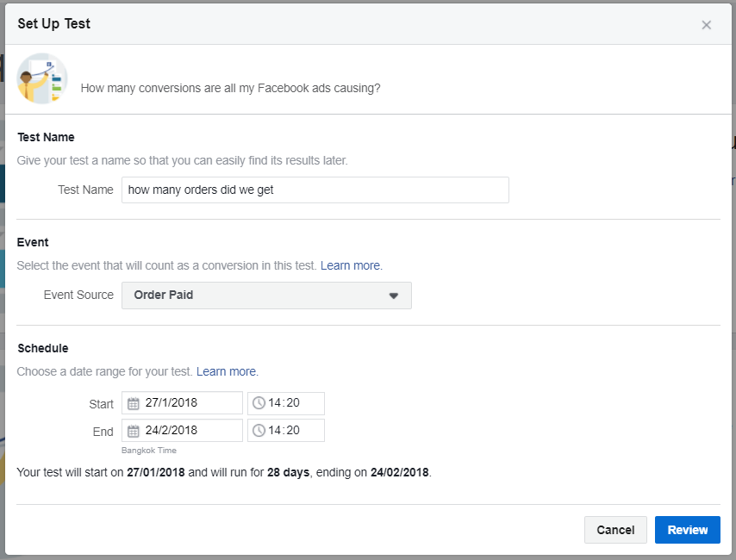The image size is (736, 560).
Task: Click the hour value in End time
Action: click(x=274, y=431)
